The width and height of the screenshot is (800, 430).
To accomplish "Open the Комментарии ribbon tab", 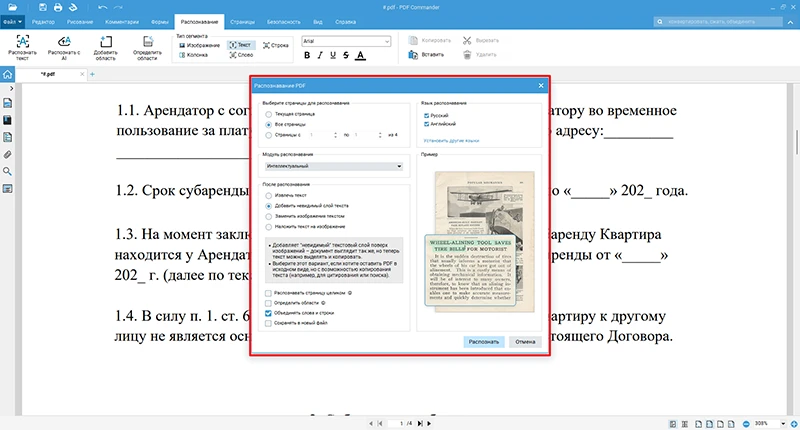I will (122, 22).
